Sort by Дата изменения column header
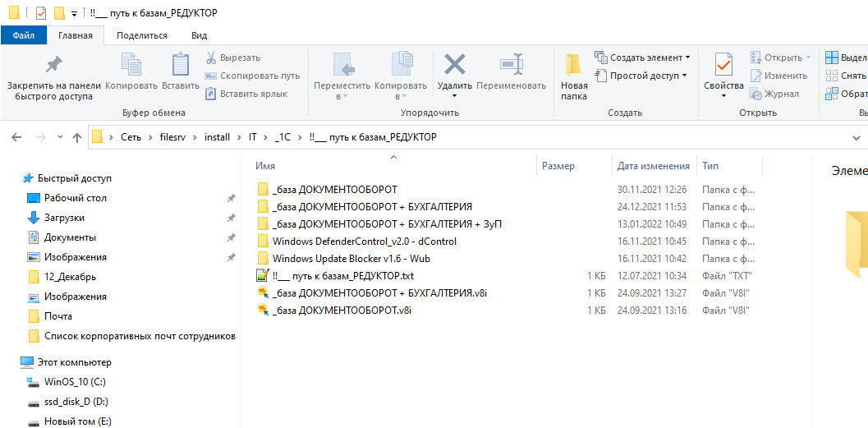The width and height of the screenshot is (868, 428). click(x=654, y=166)
